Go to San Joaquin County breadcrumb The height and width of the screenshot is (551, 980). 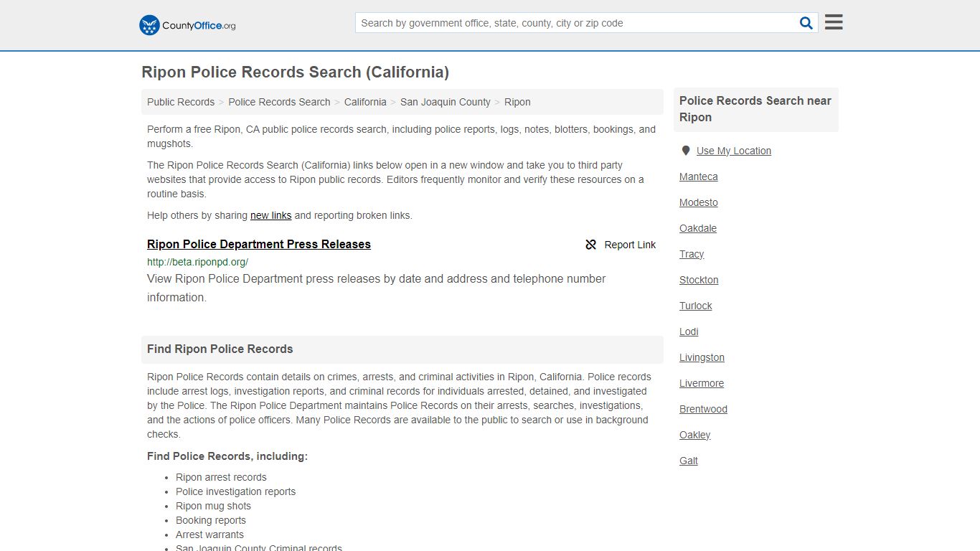tap(446, 102)
